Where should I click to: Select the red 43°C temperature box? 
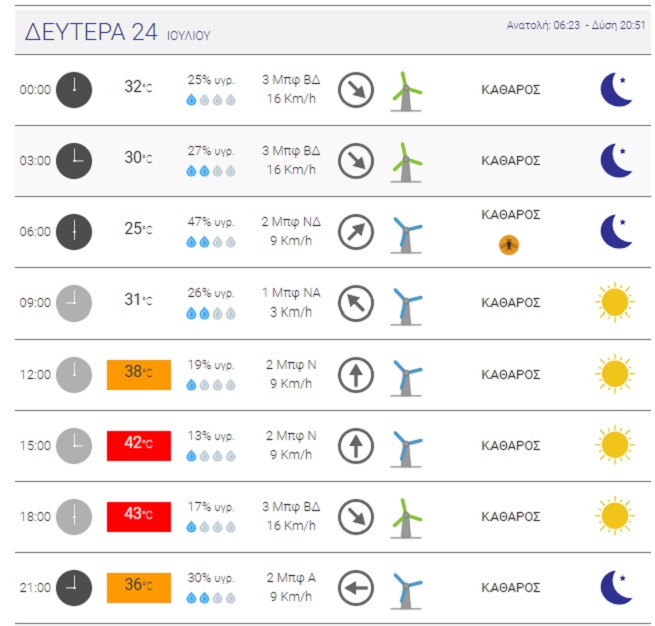point(139,517)
